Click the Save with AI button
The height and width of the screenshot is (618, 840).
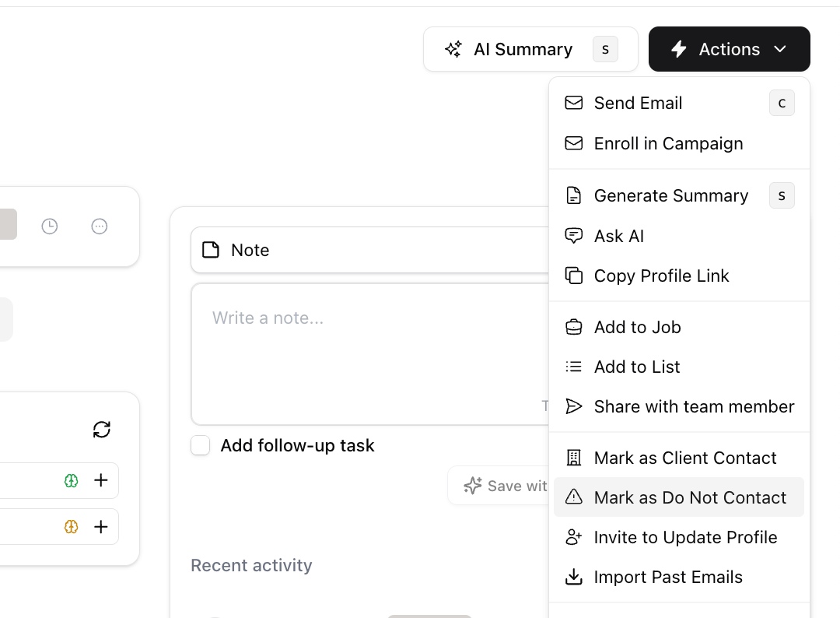tap(499, 486)
